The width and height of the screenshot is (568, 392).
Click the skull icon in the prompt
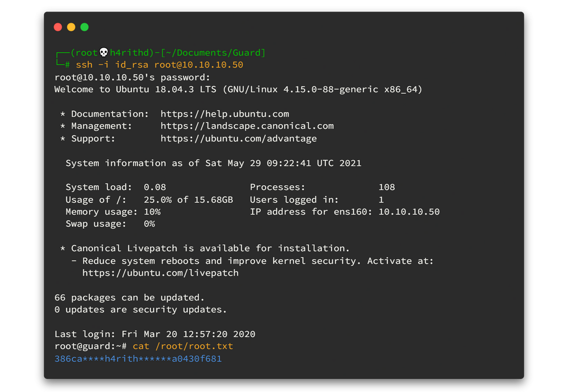pyautogui.click(x=104, y=53)
